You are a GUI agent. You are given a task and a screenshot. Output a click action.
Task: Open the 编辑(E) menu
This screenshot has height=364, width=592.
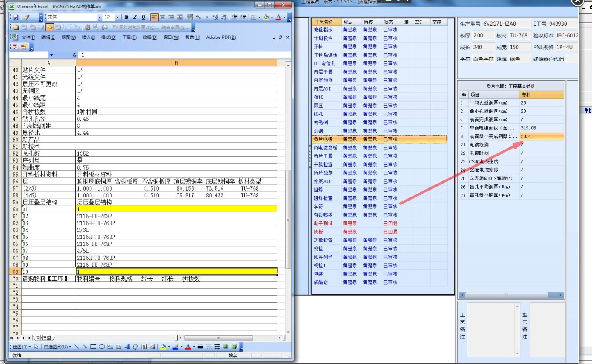tap(48, 37)
